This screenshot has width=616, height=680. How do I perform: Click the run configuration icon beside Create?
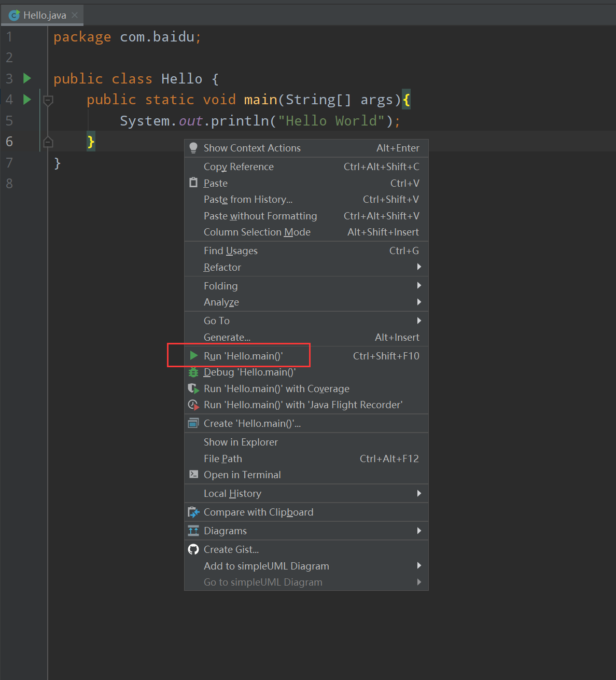coord(193,423)
